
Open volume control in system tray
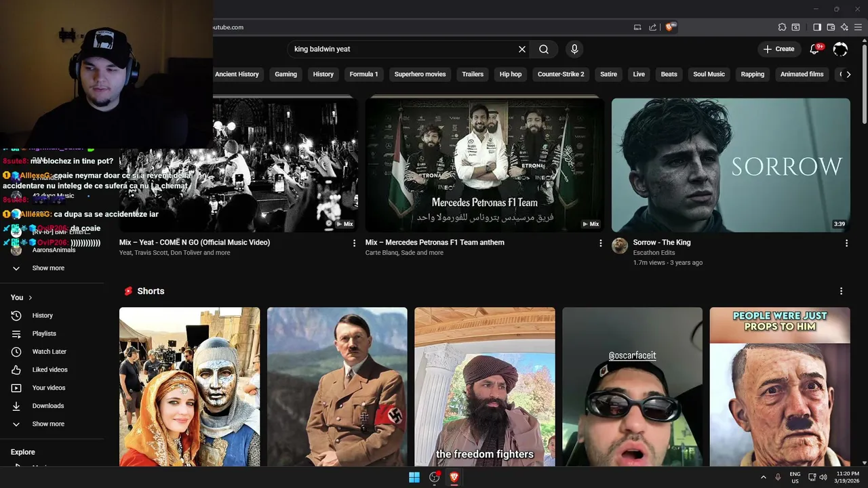[x=823, y=477]
